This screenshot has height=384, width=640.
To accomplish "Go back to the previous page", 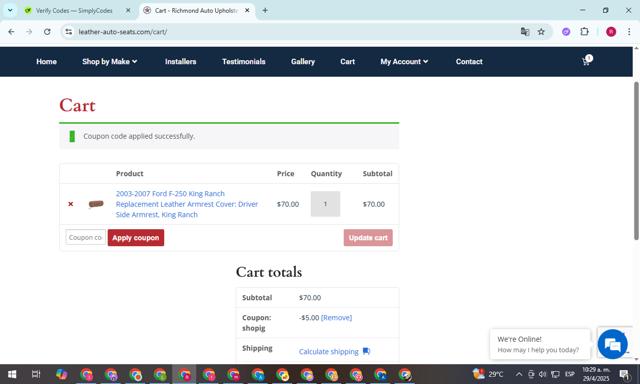I will [x=11, y=31].
